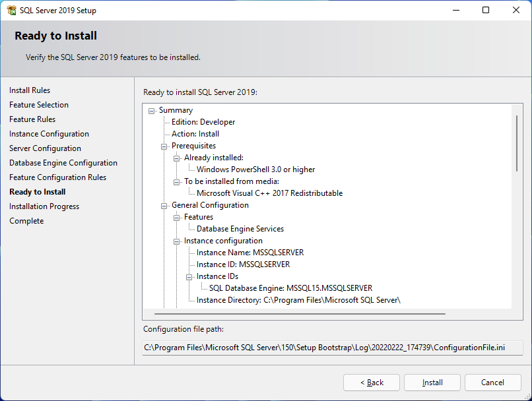
Task: Collapse the Features node
Action: point(176,218)
